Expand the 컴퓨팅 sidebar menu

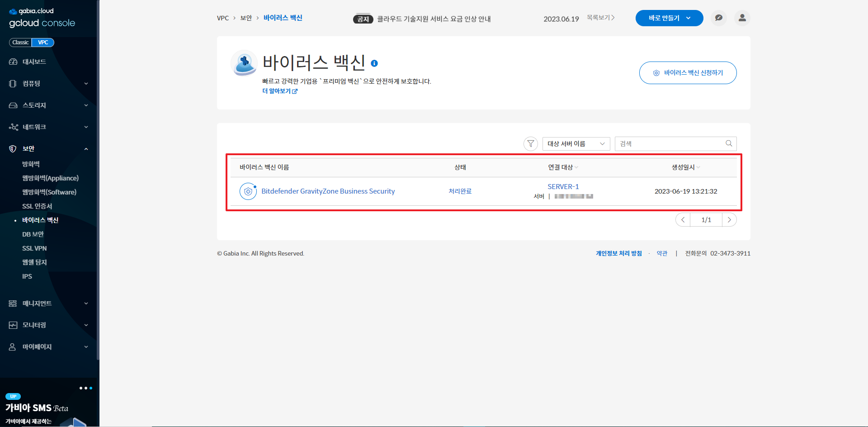[x=48, y=84]
